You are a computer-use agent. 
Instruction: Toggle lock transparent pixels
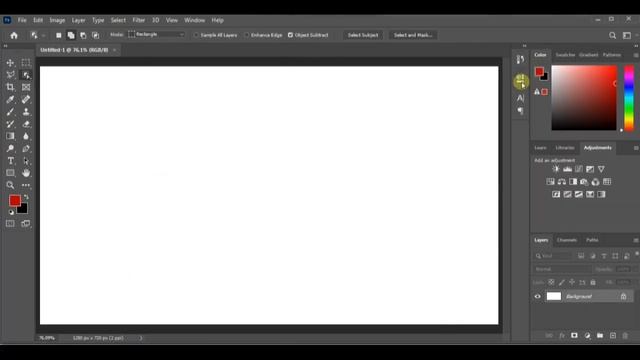551,282
